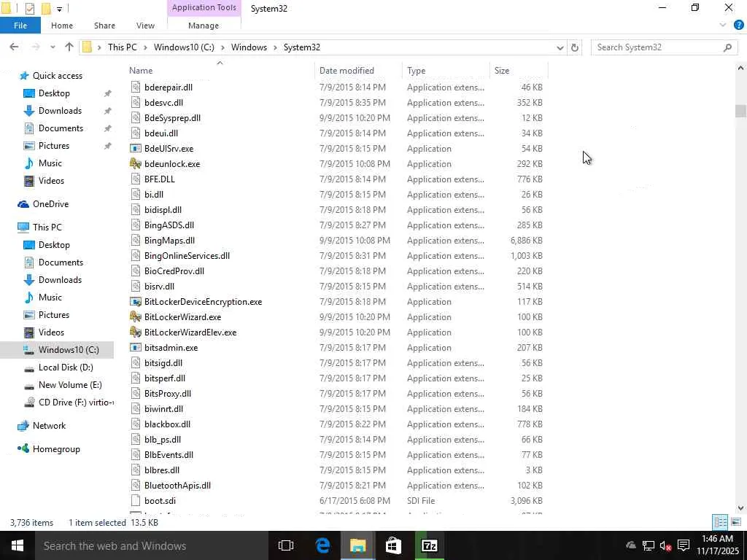Select the BdeUISrv.exe file icon
This screenshot has width=747, height=560.
[136, 149]
